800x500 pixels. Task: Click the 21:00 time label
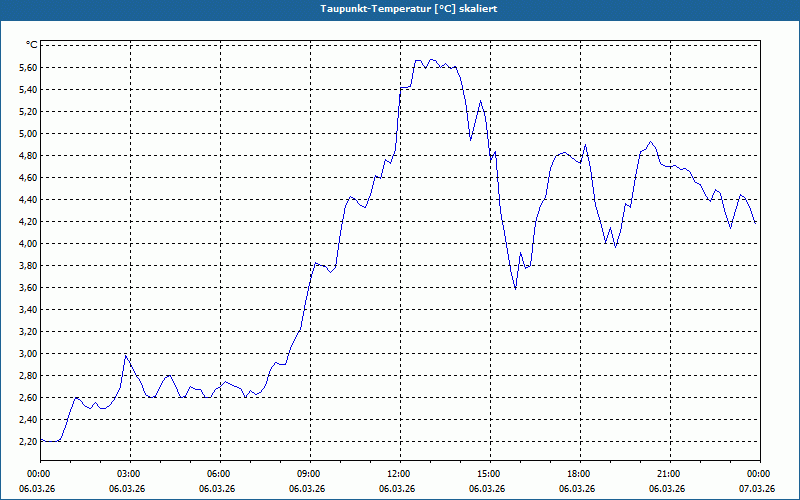(x=670, y=474)
